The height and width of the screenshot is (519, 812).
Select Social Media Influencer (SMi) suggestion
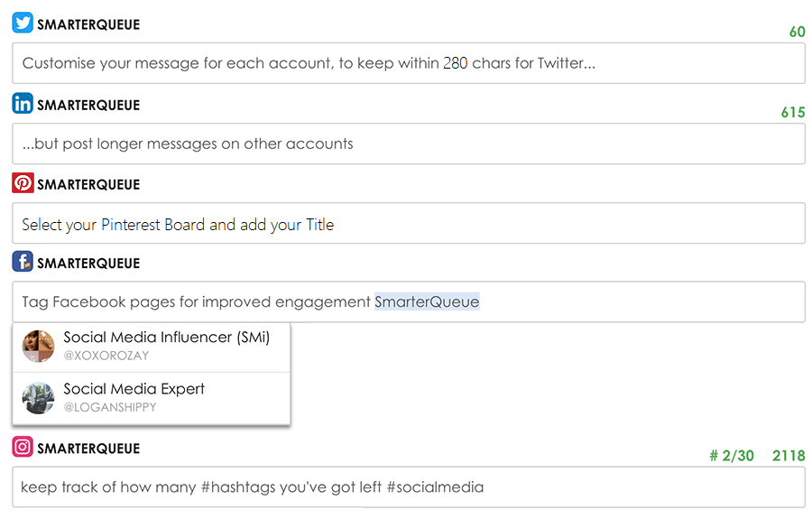click(152, 347)
